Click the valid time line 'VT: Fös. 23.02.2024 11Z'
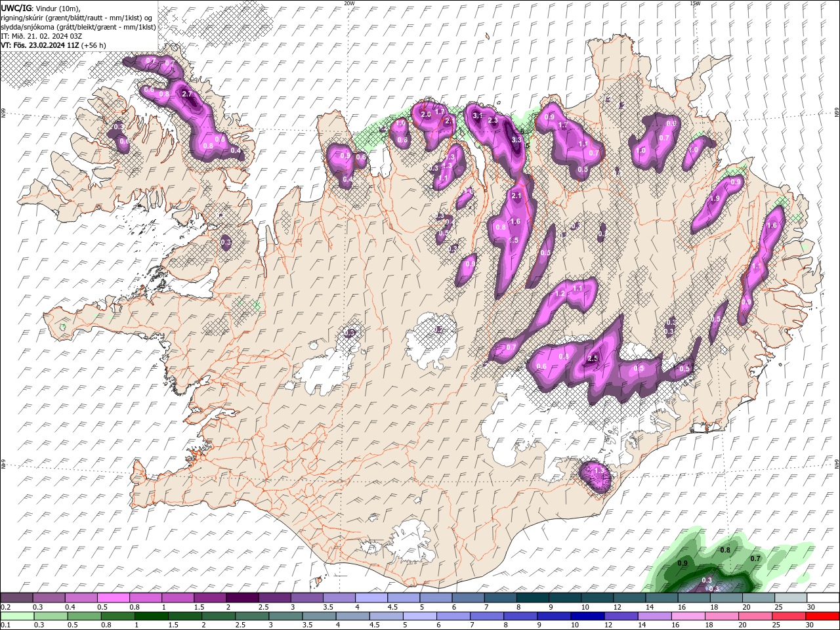The width and height of the screenshot is (840, 630). (x=41, y=45)
